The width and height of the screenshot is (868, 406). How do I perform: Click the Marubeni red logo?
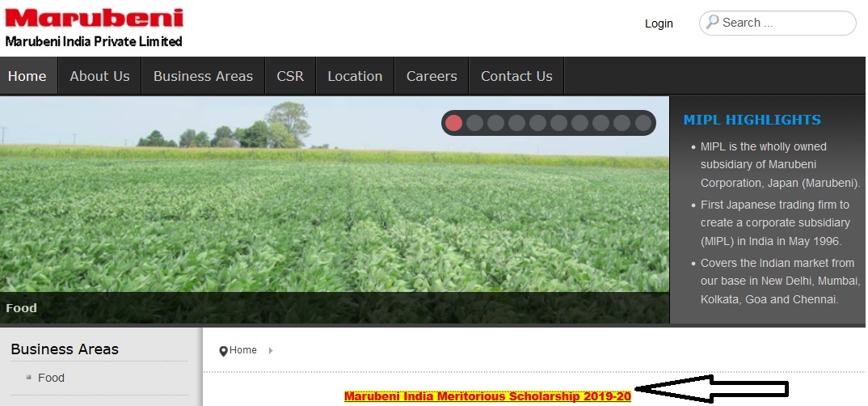tap(94, 18)
